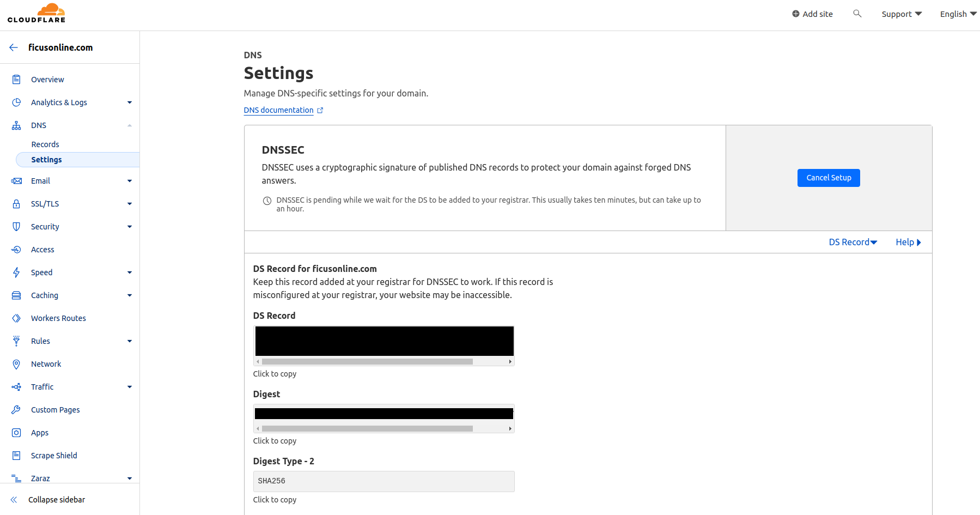Click the SSL/TLS padlock icon
This screenshot has height=515, width=980.
[x=16, y=204]
